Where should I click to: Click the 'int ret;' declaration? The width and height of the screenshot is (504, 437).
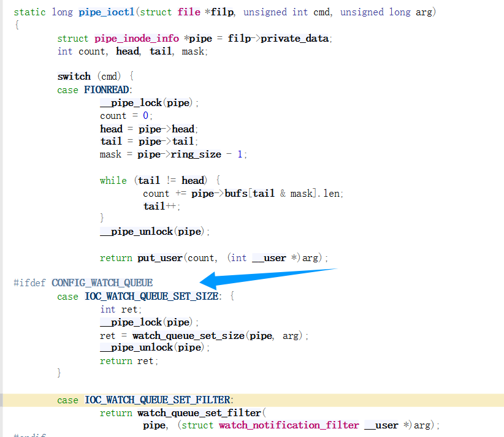pos(121,310)
